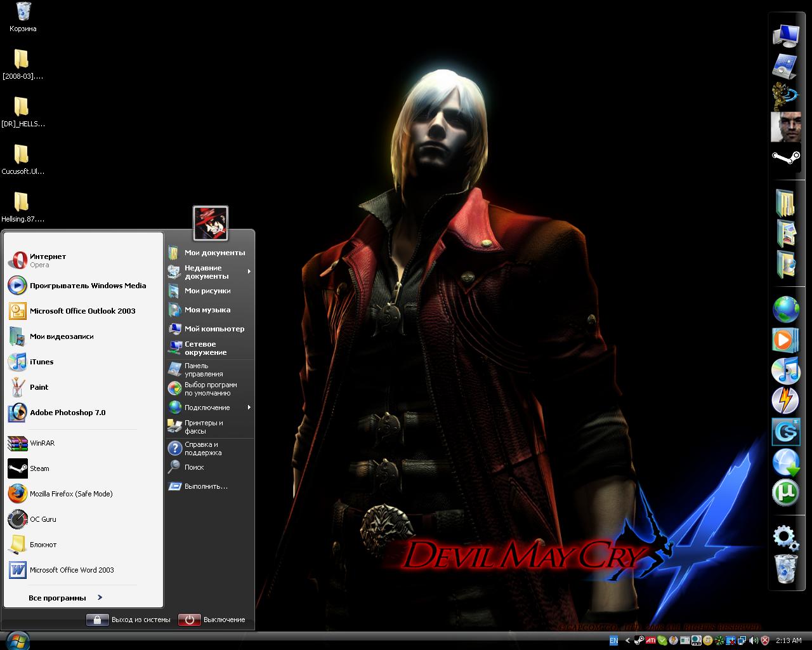The height and width of the screenshot is (650, 812).
Task: Click the volume speaker tray icon
Action: pos(753,640)
